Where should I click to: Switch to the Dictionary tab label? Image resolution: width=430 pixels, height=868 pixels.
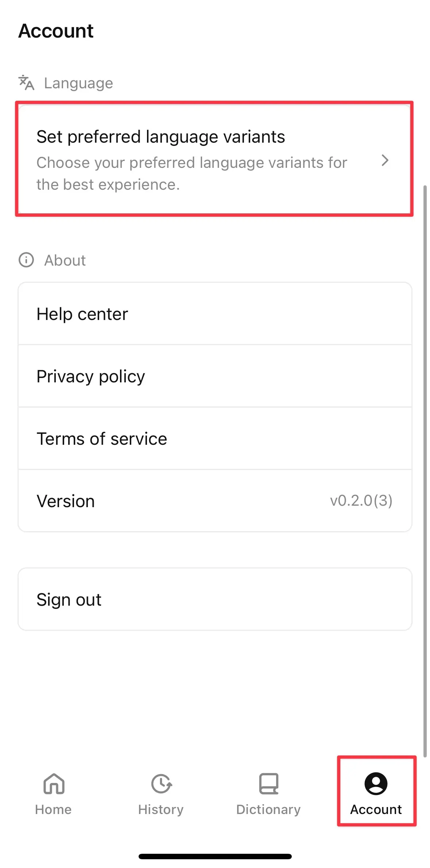[268, 810]
